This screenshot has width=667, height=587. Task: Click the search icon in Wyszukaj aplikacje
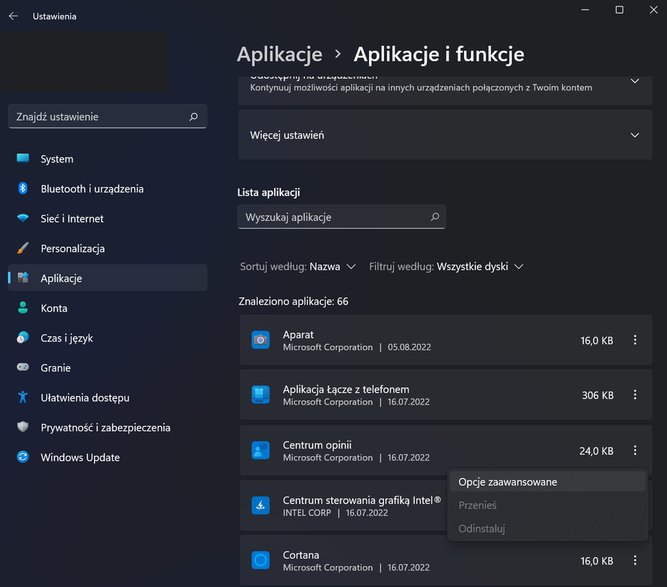(435, 217)
